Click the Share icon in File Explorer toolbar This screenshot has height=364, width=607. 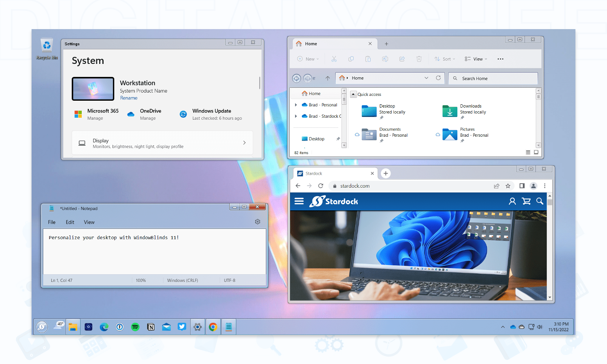[402, 59]
